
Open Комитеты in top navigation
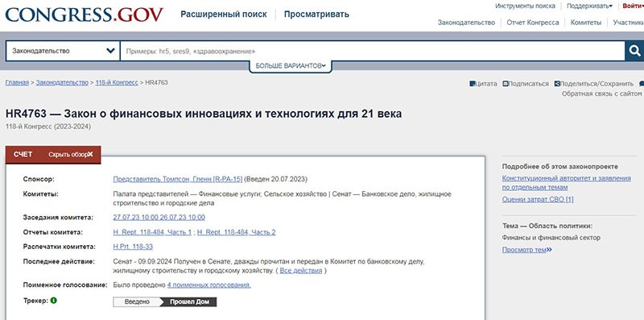pyautogui.click(x=586, y=23)
